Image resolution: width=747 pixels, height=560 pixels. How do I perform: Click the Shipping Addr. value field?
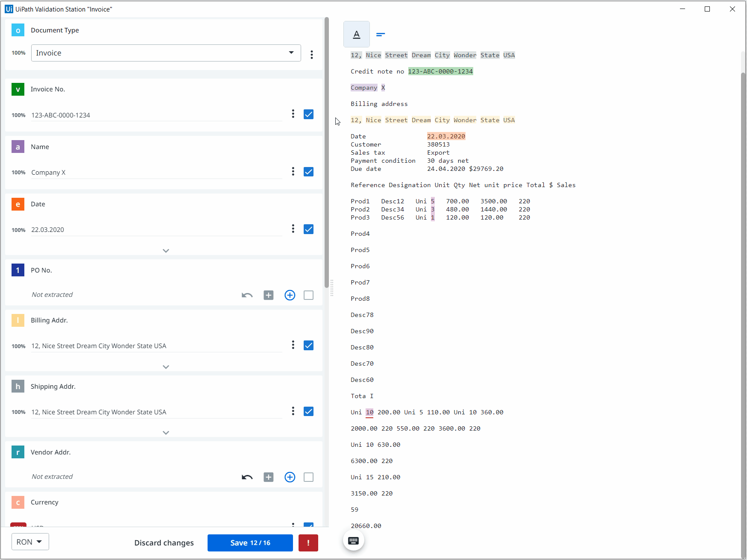click(x=157, y=412)
